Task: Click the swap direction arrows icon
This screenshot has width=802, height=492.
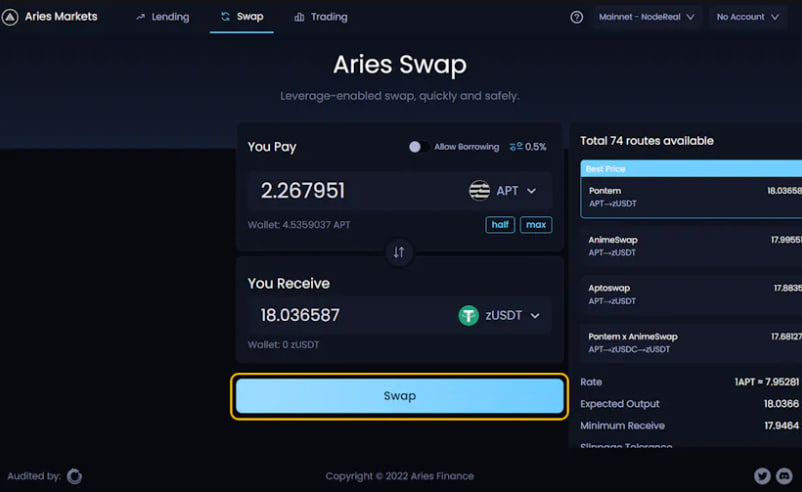Action: pos(399,252)
